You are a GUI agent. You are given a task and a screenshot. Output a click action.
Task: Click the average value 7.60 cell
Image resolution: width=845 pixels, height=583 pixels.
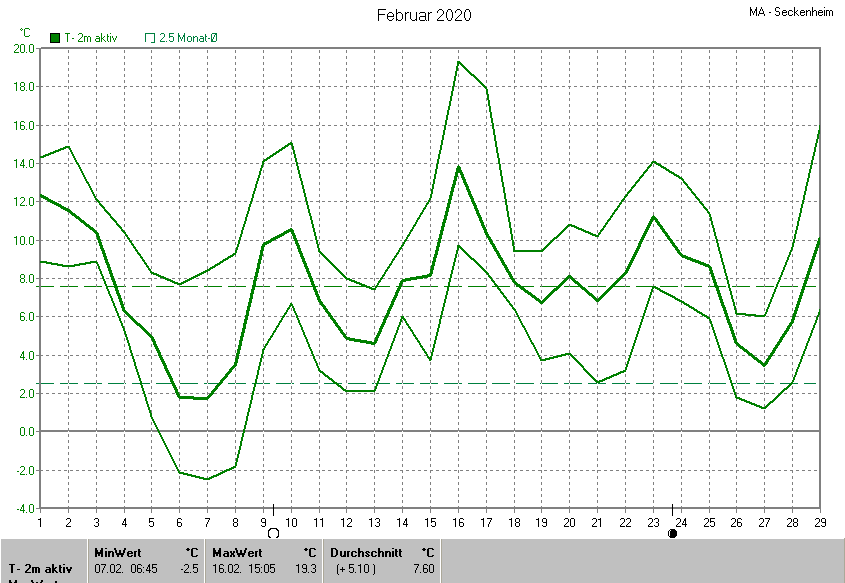[x=424, y=568]
